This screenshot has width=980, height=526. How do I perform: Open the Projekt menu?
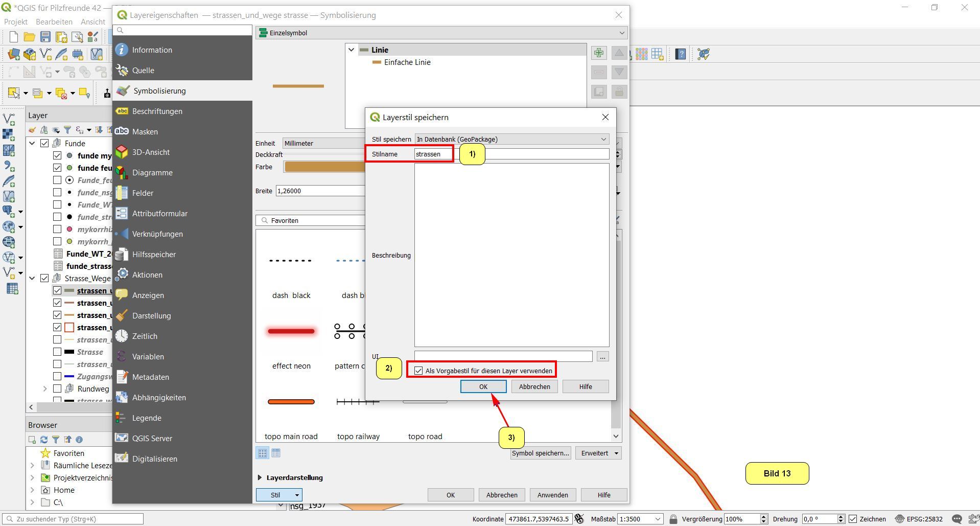[15, 21]
